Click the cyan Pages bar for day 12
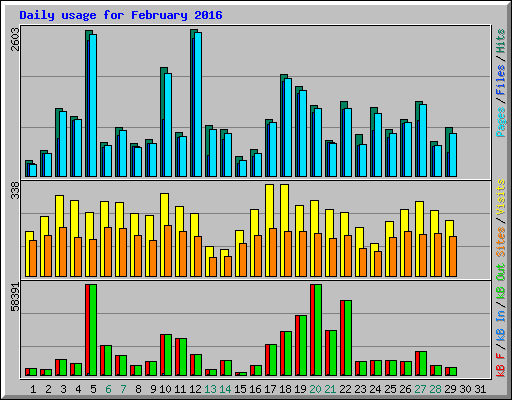This screenshot has width=512, height=400. click(x=198, y=104)
